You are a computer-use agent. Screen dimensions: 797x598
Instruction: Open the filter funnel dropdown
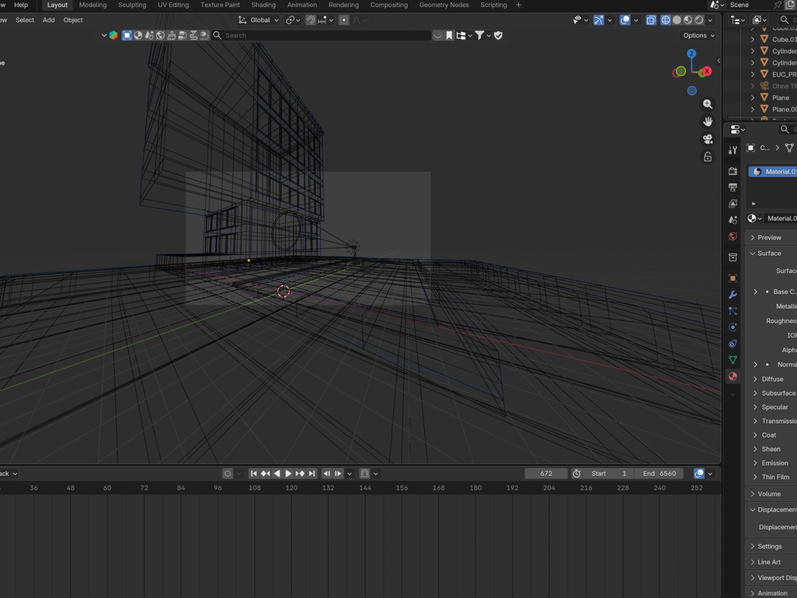(x=482, y=36)
